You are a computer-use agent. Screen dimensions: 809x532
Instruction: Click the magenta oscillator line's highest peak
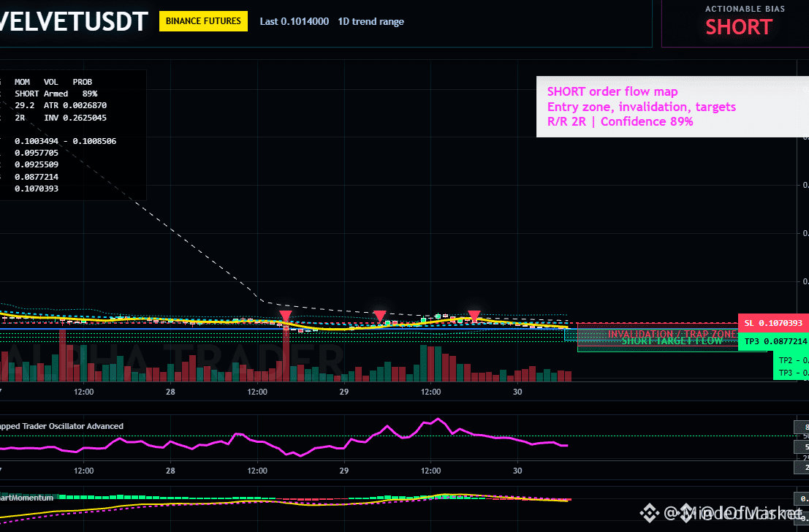438,419
